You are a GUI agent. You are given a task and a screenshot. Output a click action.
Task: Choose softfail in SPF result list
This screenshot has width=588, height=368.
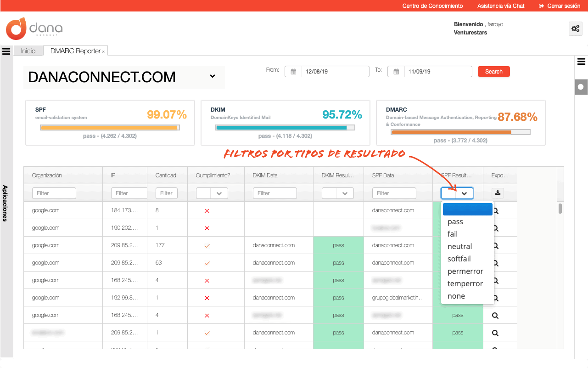[467, 259]
